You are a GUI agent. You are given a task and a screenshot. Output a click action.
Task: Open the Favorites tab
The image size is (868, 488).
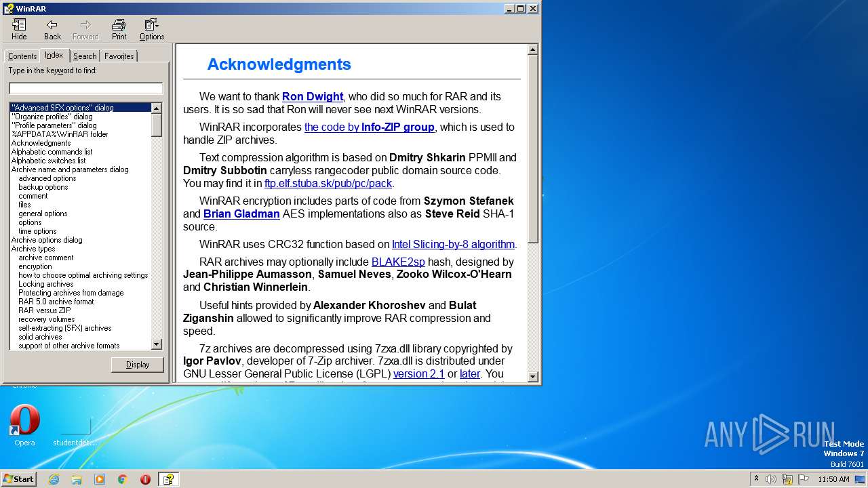tap(119, 56)
